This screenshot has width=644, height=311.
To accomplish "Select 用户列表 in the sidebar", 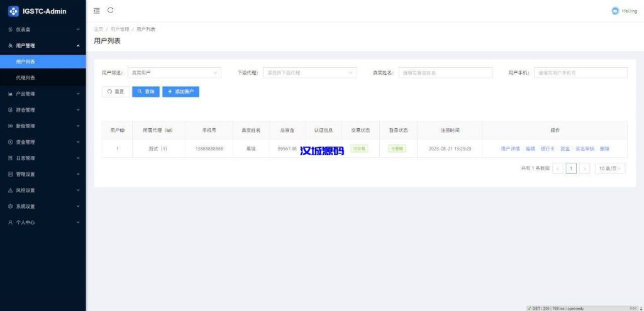I will [x=43, y=62].
